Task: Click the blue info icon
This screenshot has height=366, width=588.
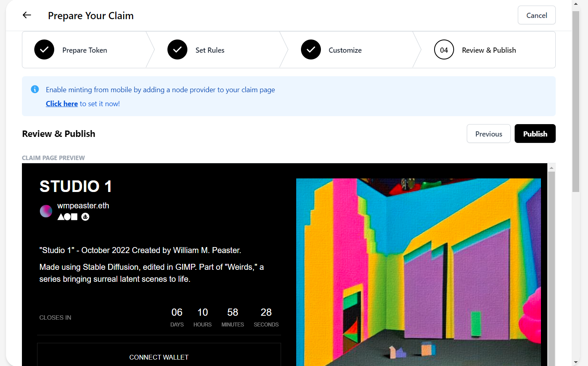Action: click(35, 89)
